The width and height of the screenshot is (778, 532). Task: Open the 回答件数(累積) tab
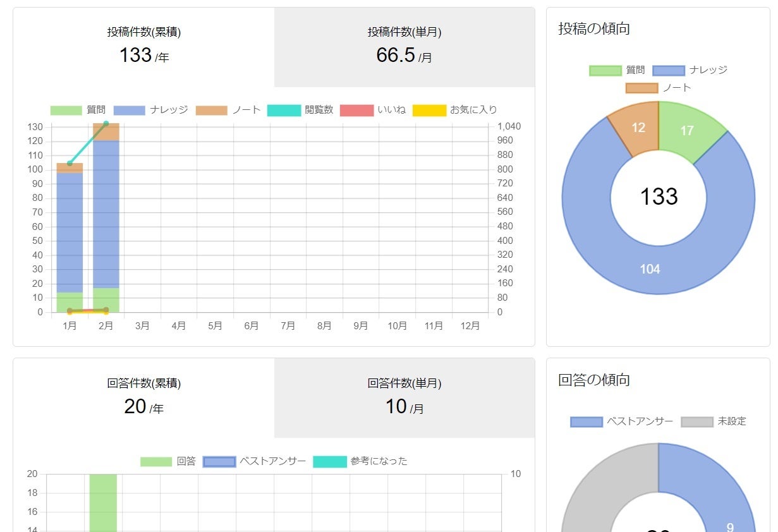(x=143, y=398)
